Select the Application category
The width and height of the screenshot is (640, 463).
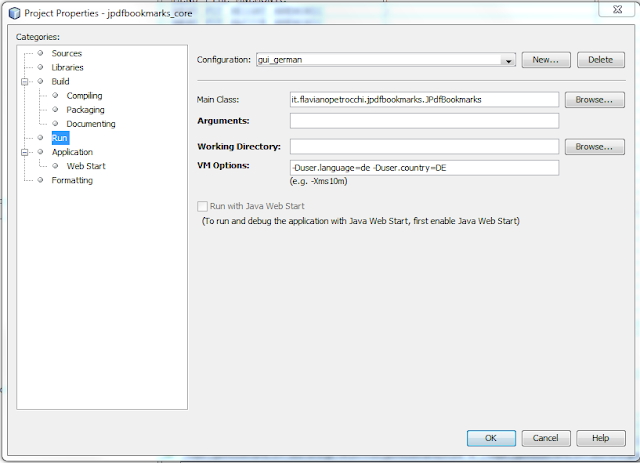pos(72,152)
